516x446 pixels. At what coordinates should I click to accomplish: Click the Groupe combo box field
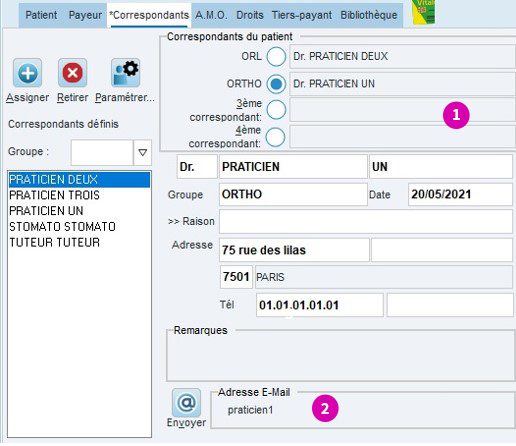pyautogui.click(x=102, y=153)
